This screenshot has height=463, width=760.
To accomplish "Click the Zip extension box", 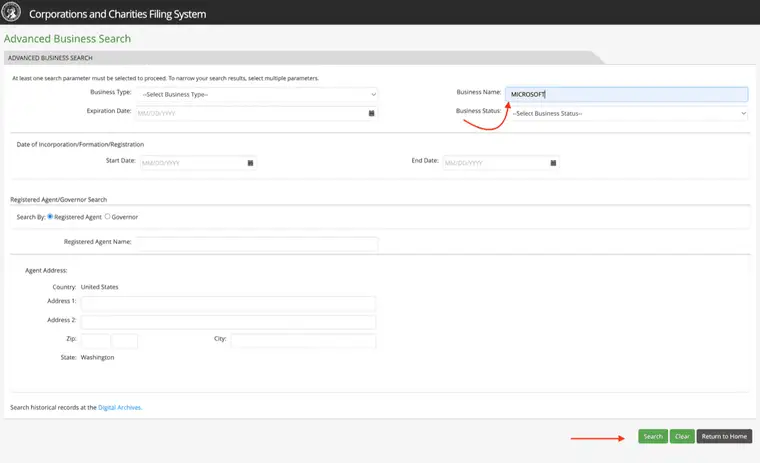I will pyautogui.click(x=125, y=341).
